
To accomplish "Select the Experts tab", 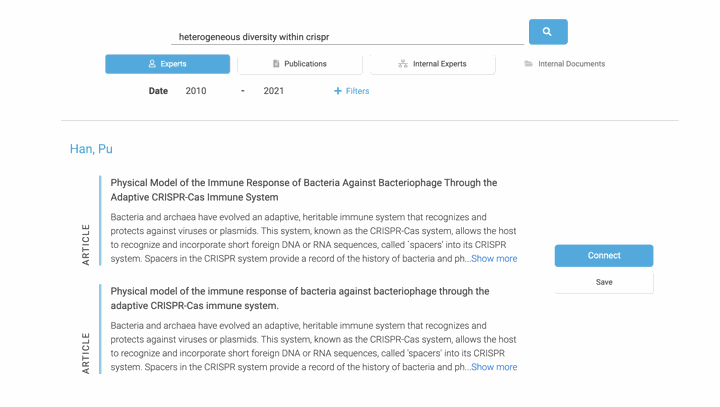I will (x=168, y=64).
